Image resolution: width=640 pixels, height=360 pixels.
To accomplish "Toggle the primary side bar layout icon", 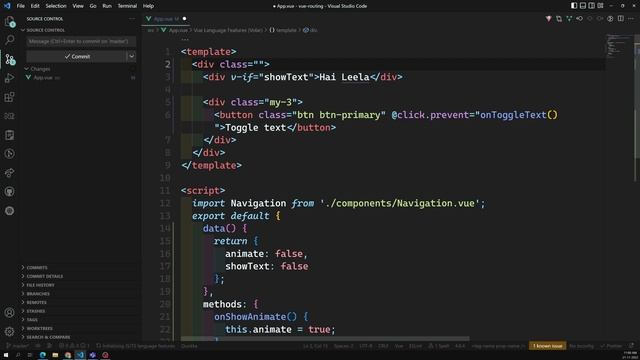I will tap(574, 6).
